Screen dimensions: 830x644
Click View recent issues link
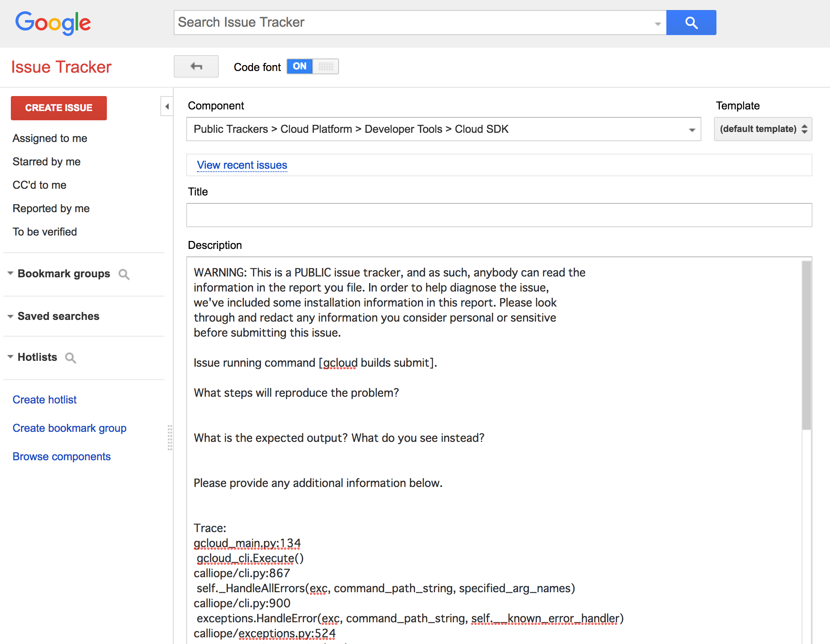coord(242,165)
